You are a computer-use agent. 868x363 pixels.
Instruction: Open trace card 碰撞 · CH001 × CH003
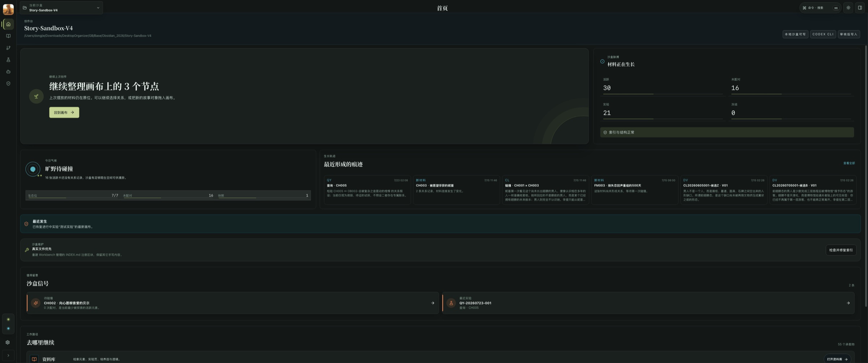click(x=545, y=190)
